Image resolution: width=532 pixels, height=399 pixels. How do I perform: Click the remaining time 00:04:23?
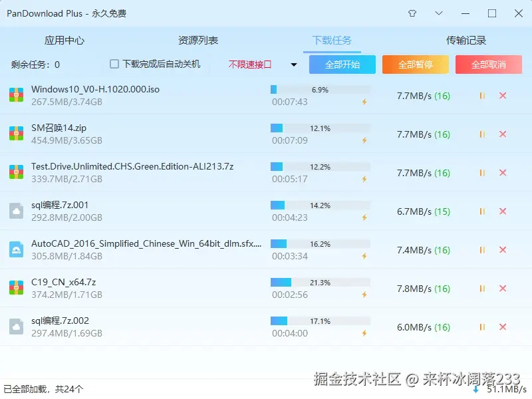click(290, 217)
